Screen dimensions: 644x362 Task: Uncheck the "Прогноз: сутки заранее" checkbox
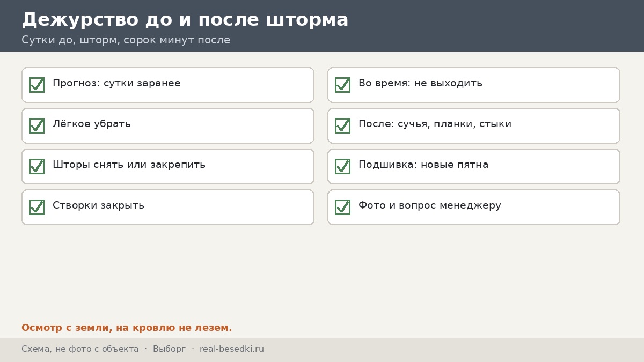click(x=36, y=85)
